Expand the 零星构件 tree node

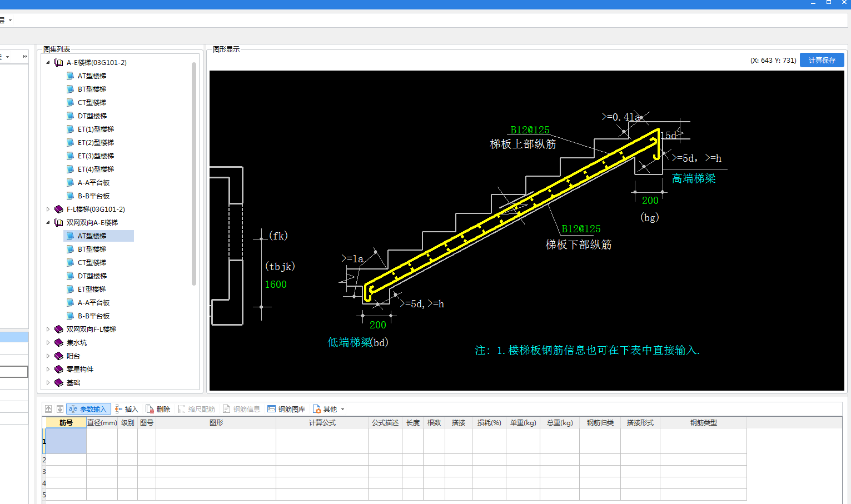point(48,370)
